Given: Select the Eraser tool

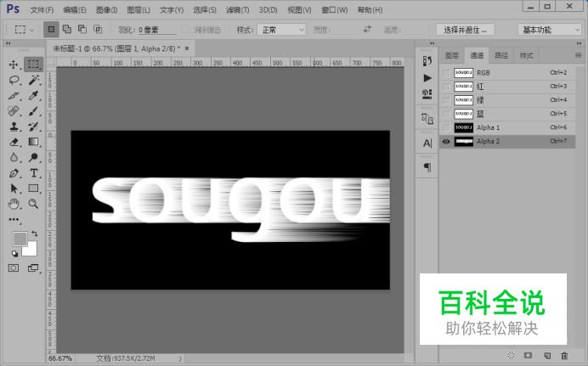Looking at the screenshot, I should (14, 142).
